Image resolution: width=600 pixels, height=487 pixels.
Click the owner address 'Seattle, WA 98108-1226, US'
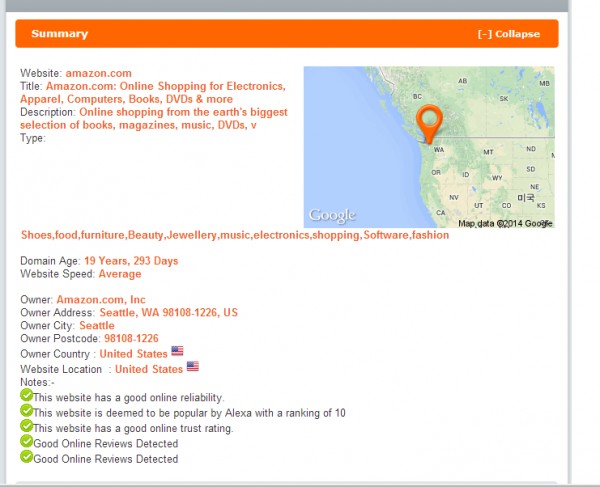click(x=169, y=313)
